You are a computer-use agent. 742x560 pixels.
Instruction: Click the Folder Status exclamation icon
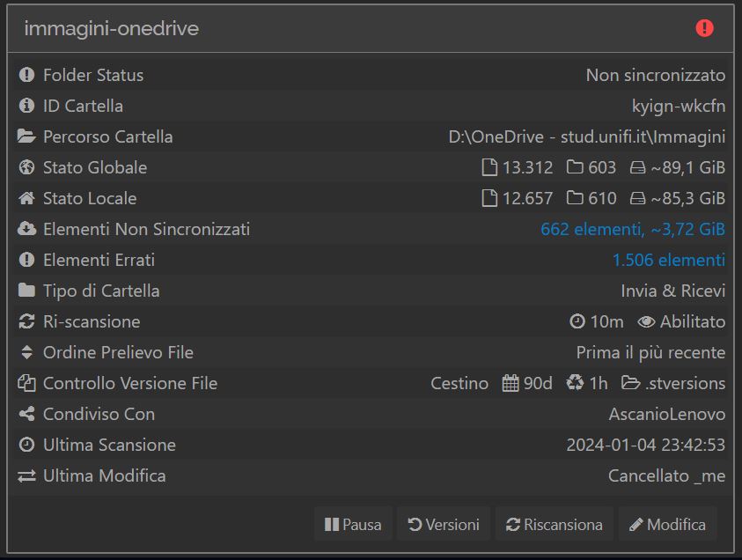point(26,75)
